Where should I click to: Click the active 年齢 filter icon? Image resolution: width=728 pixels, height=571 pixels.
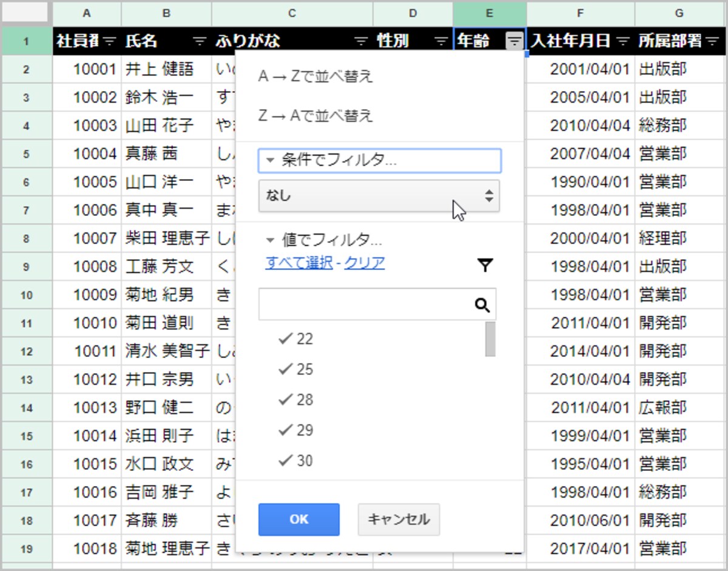click(x=514, y=41)
